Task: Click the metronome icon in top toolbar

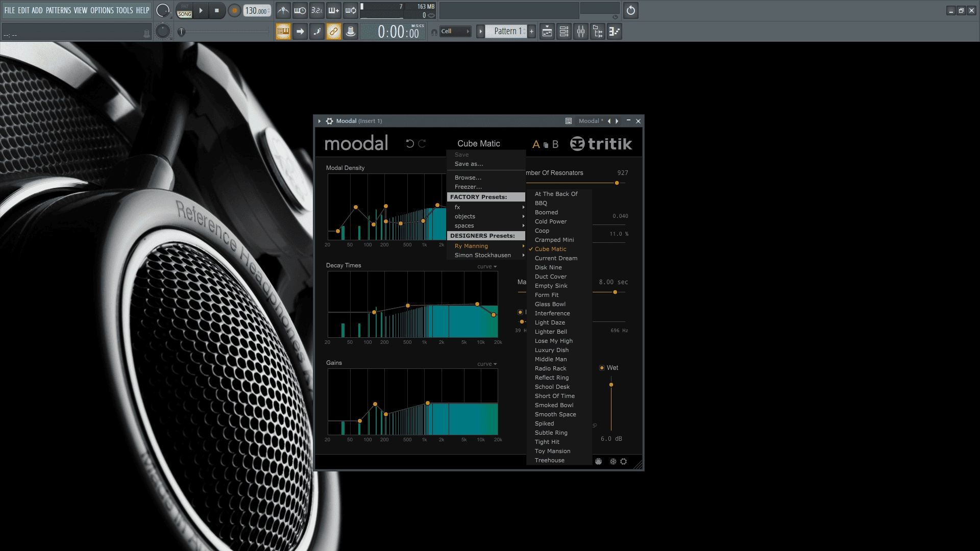Action: (283, 10)
